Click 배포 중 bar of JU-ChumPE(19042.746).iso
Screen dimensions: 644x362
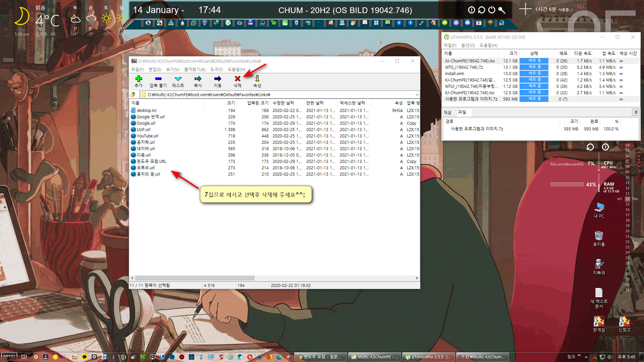(x=534, y=61)
